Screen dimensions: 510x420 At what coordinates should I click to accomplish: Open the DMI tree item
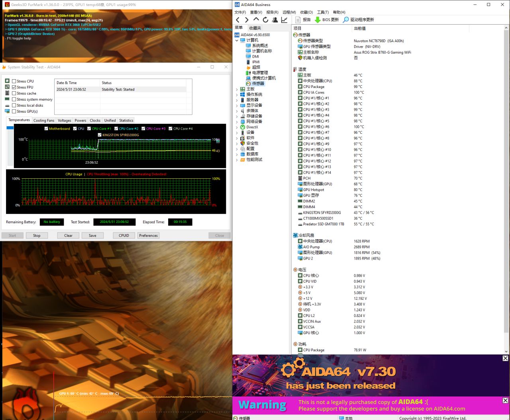255,57
